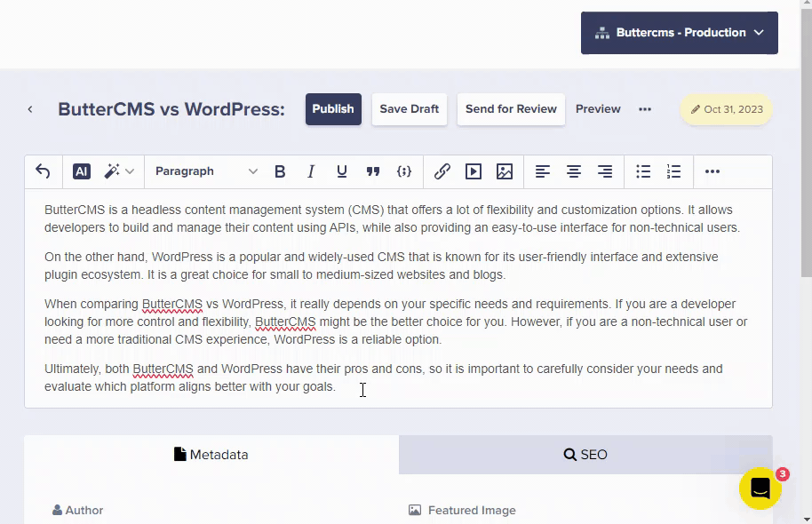Viewport: 812px width, 524px height.
Task: Click the undo arrow in editor toolbar
Action: click(x=43, y=171)
